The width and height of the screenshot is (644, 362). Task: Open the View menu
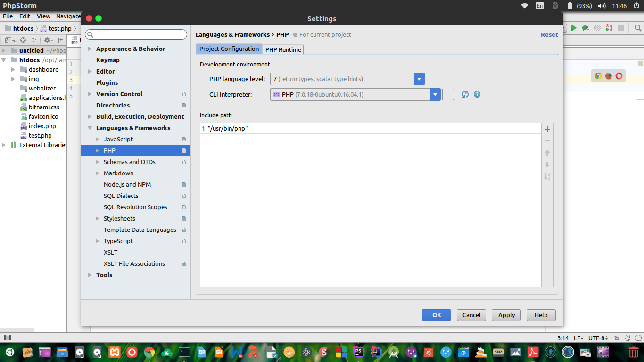43,16
